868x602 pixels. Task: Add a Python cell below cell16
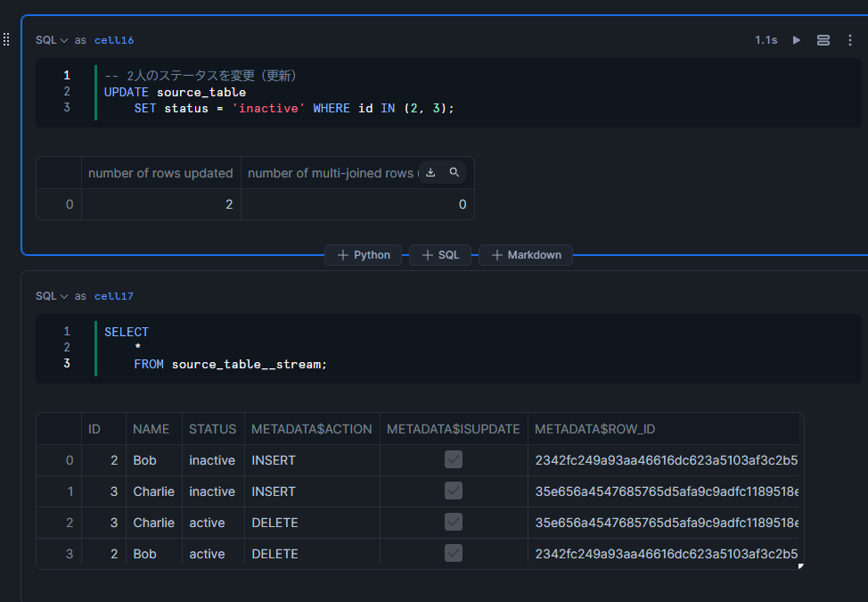[x=363, y=255]
